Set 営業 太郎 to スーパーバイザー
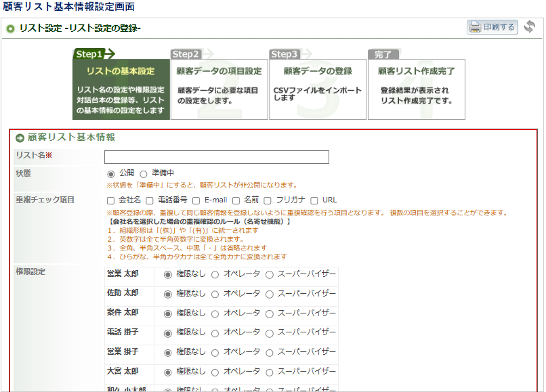Image resolution: width=546 pixels, height=392 pixels. tap(270, 275)
